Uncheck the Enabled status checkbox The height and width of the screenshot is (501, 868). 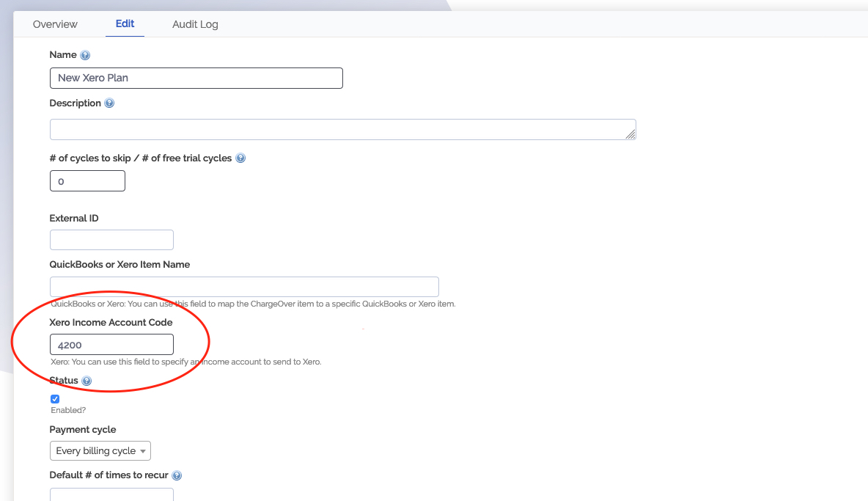tap(55, 398)
